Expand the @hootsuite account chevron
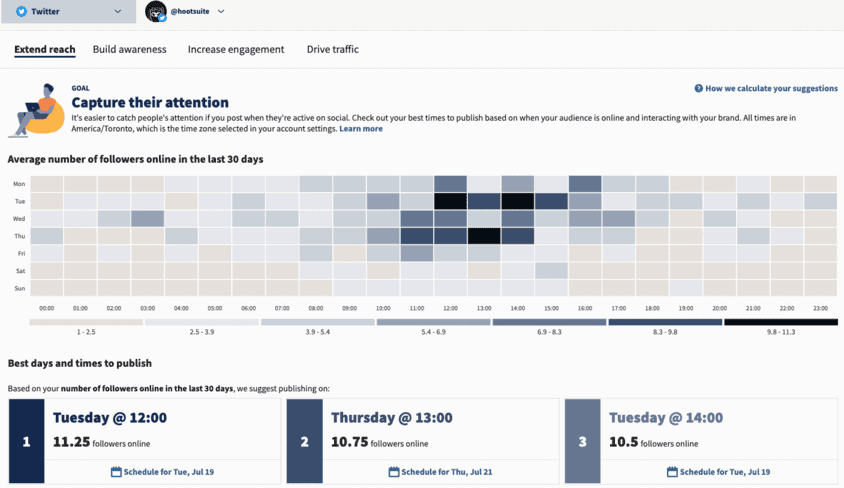The image size is (844, 488). click(x=221, y=12)
